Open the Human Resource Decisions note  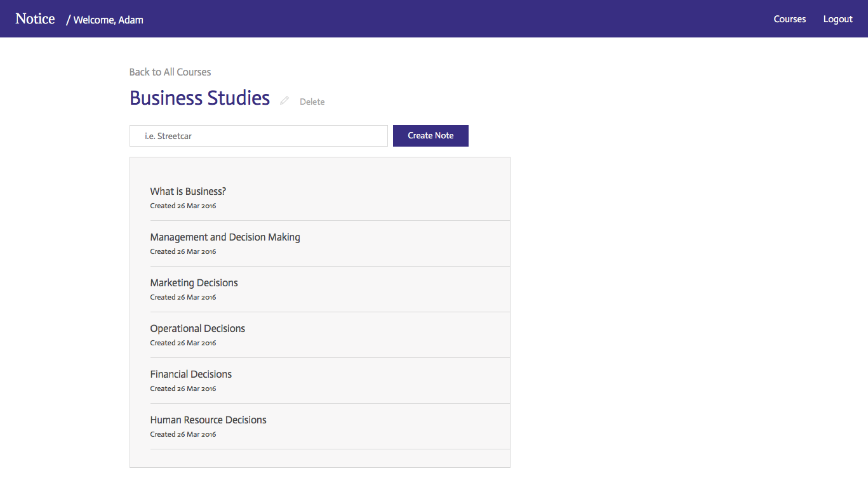pos(208,420)
